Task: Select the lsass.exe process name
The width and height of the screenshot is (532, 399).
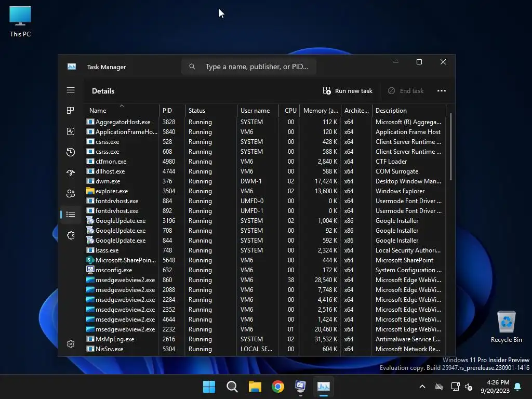Action: pyautogui.click(x=107, y=250)
